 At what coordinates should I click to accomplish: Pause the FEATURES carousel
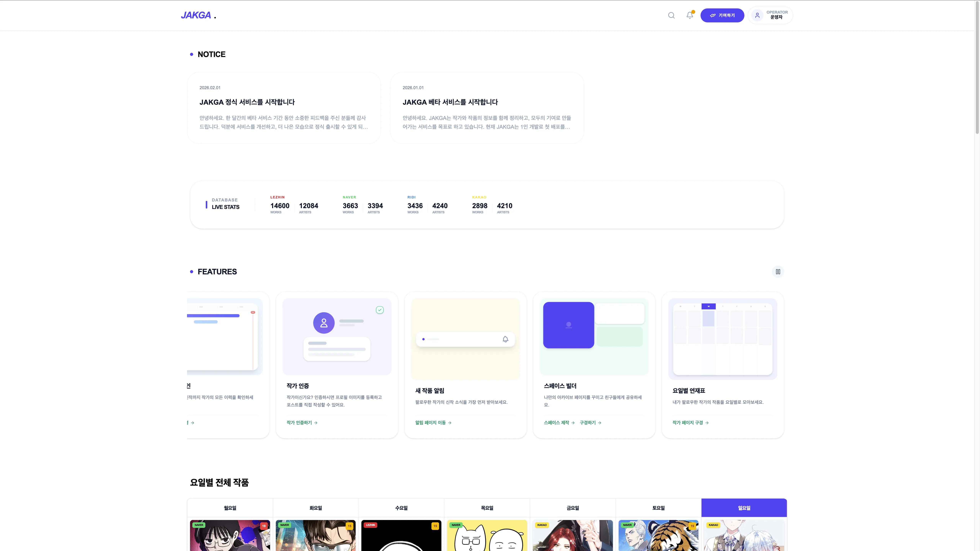(778, 271)
